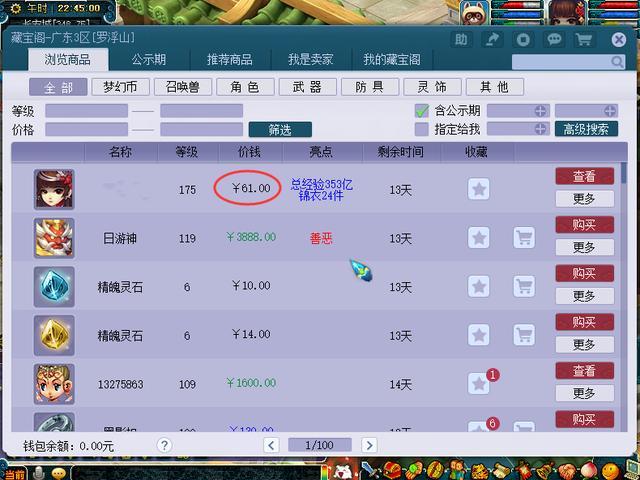The height and width of the screenshot is (480, 640).
Task: Open the shopping cart in title bar
Action: coord(584,39)
